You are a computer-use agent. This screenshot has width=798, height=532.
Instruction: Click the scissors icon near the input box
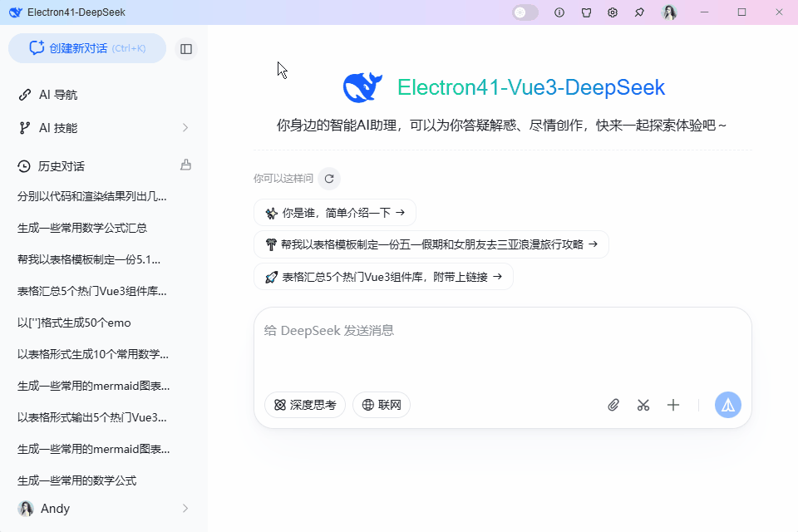643,405
